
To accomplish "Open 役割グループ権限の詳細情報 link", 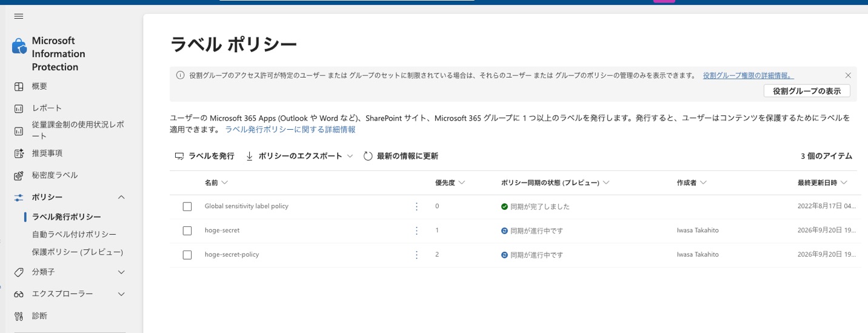I will pos(749,76).
